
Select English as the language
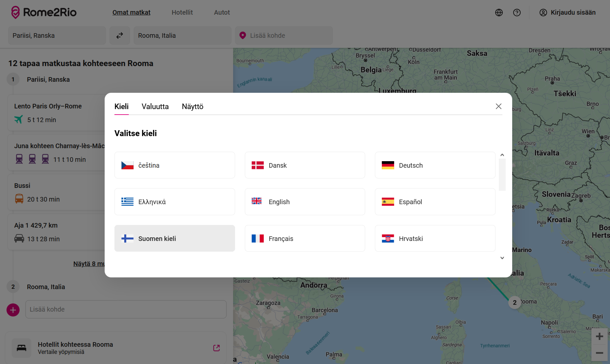point(305,202)
